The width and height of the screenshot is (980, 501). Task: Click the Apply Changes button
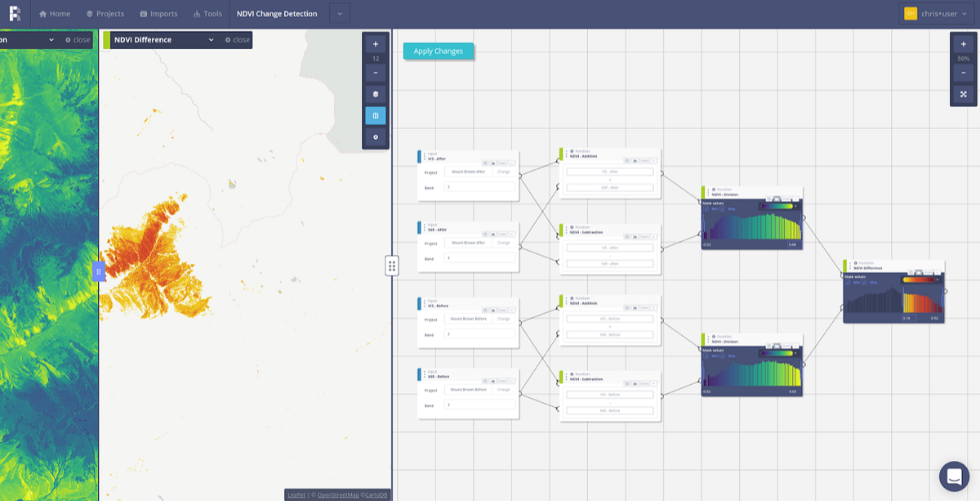coord(438,51)
